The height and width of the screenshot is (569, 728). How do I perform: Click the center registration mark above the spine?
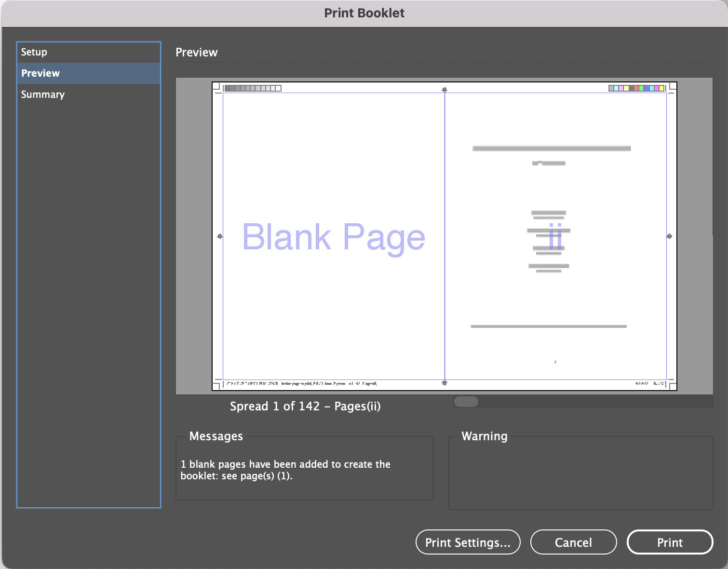click(x=445, y=90)
